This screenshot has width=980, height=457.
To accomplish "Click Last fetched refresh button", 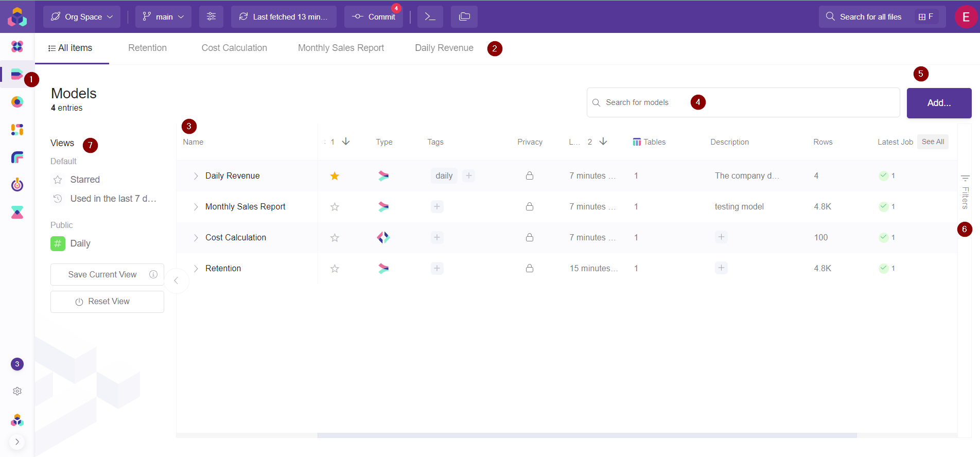I will pyautogui.click(x=284, y=16).
